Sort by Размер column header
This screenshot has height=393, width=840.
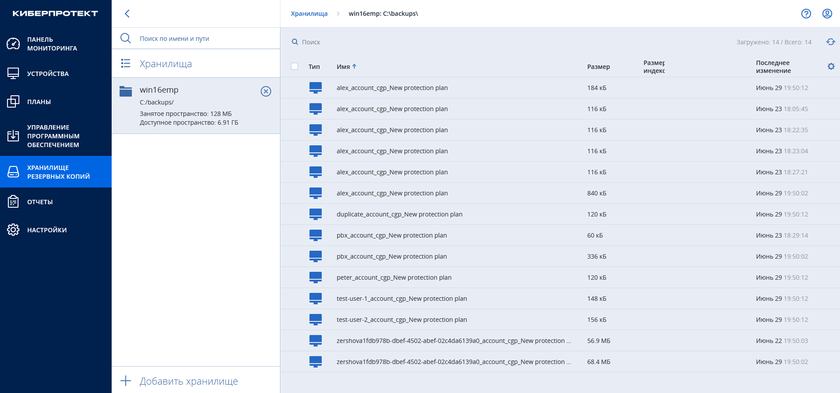[598, 67]
